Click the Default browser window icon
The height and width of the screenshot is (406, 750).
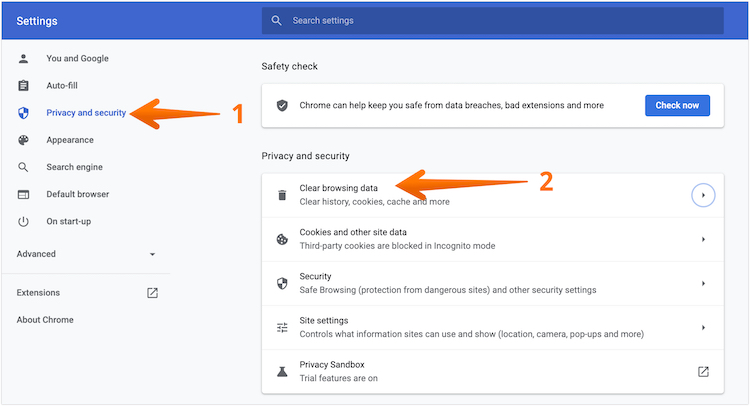[x=24, y=194]
